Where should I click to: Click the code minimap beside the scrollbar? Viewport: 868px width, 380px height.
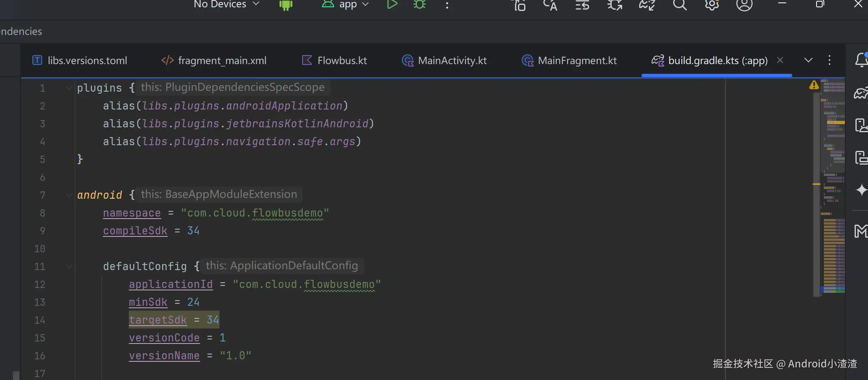pyautogui.click(x=833, y=187)
